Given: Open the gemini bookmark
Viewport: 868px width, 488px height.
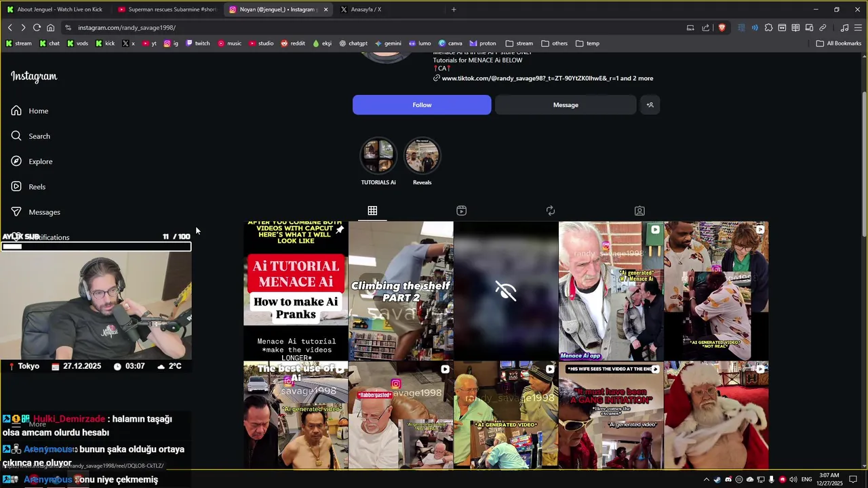Looking at the screenshot, I should pos(388,43).
